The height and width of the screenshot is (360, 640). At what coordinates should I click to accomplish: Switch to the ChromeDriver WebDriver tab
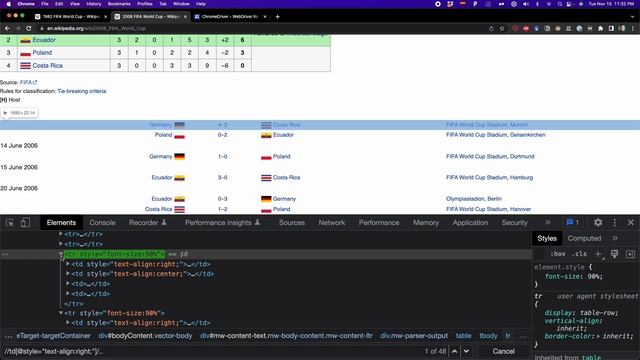point(230,16)
